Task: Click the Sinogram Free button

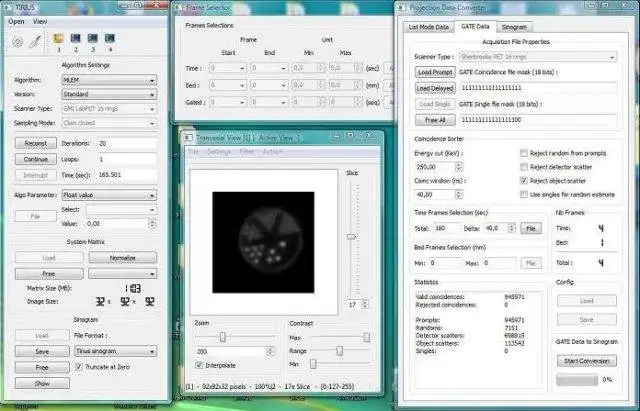Action: 42,367
